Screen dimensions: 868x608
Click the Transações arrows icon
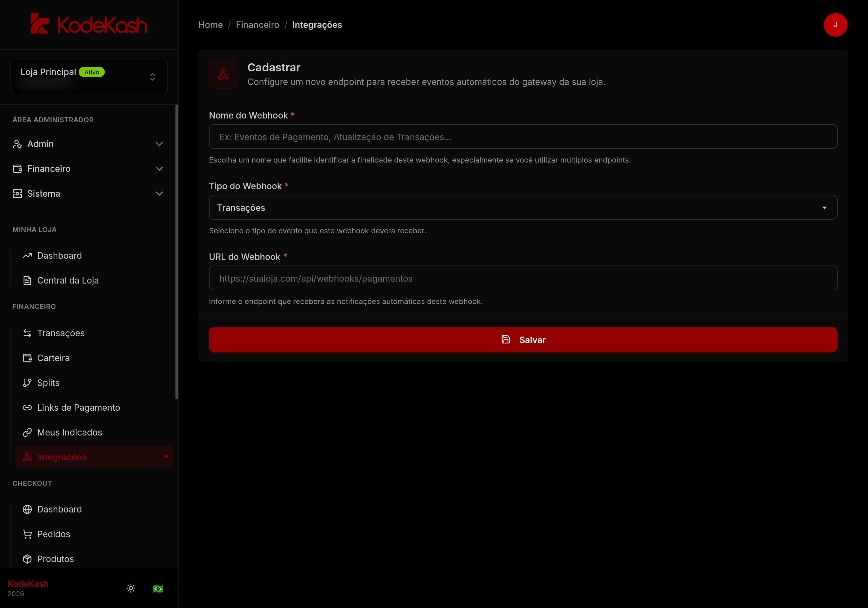click(x=27, y=333)
